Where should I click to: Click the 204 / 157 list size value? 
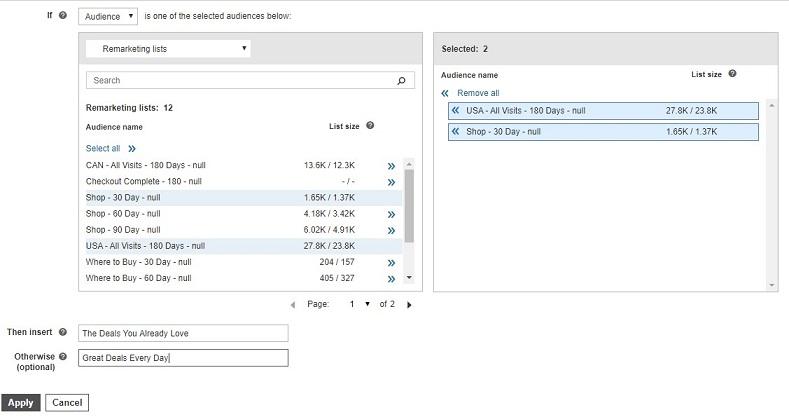(x=337, y=262)
